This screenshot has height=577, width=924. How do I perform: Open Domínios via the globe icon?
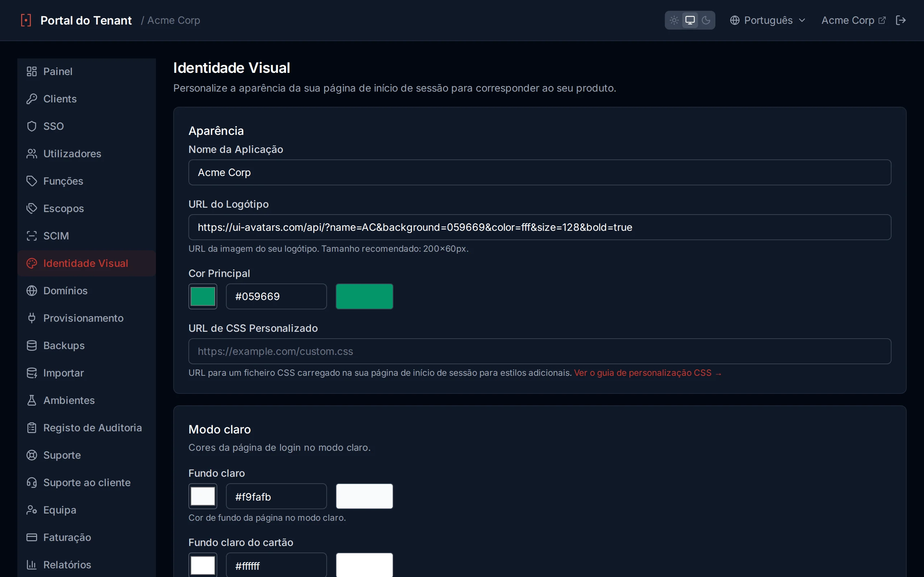32,291
